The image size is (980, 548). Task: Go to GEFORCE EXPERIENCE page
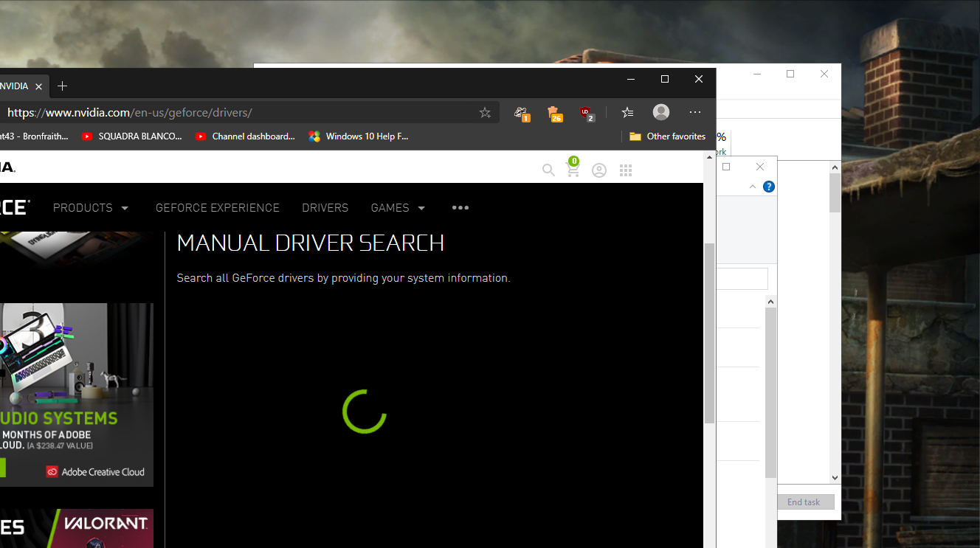coord(217,208)
